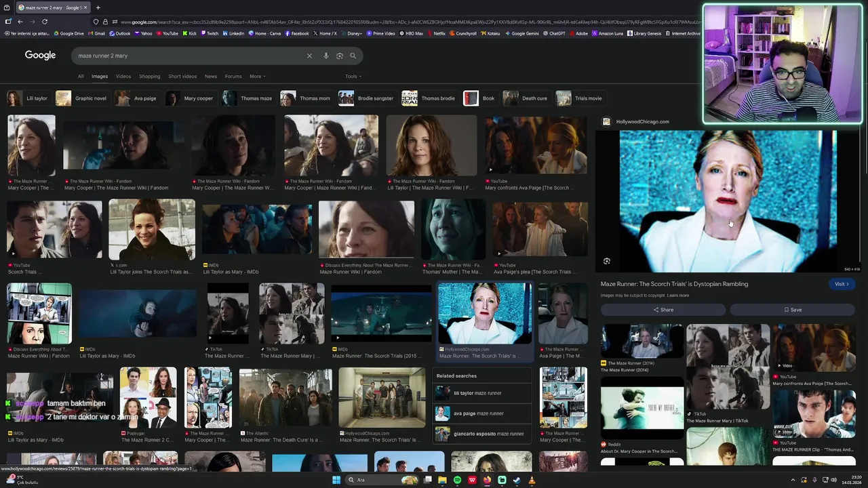Viewport: 868px width, 488px height.
Task: Open Spotify from the taskbar
Action: click(457, 480)
